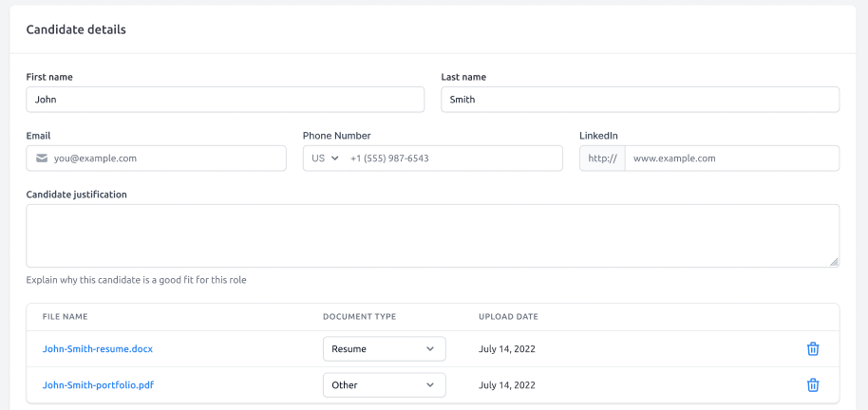The image size is (868, 410).
Task: Click inside the Candidate justification textarea
Action: pyautogui.click(x=432, y=235)
